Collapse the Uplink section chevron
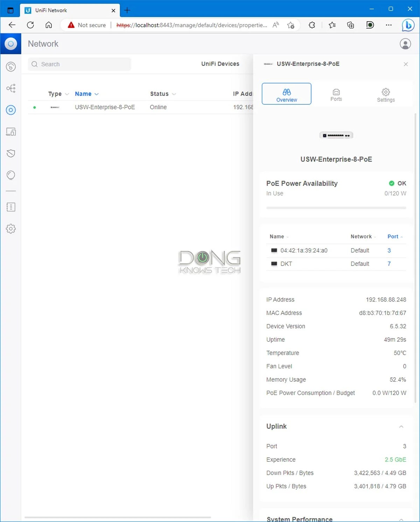Screen dimensions: 420x522 pos(401,426)
